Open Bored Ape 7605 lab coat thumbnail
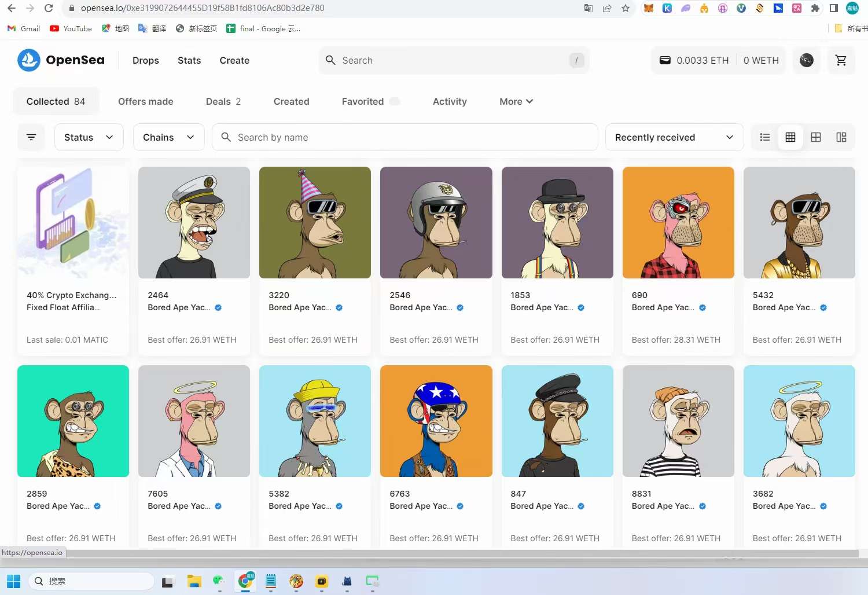868x595 pixels. 194,421
